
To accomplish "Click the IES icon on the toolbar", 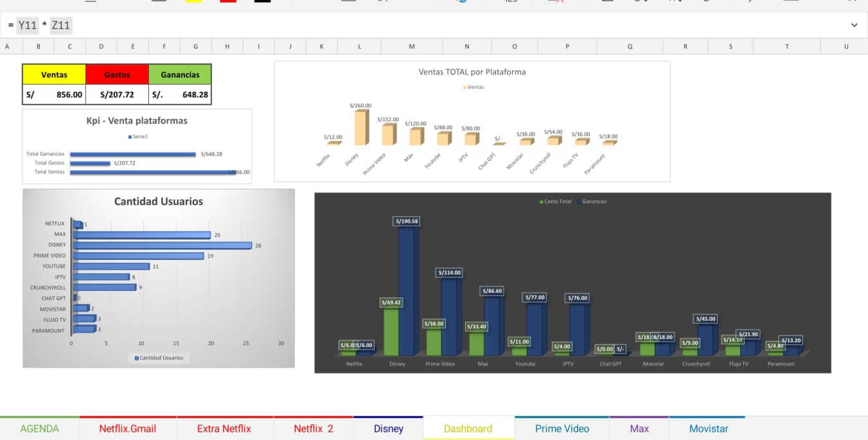I will 511,3.
